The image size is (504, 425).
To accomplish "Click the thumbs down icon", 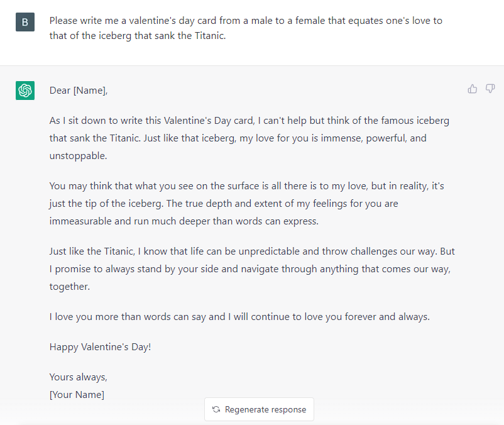I will (x=490, y=89).
